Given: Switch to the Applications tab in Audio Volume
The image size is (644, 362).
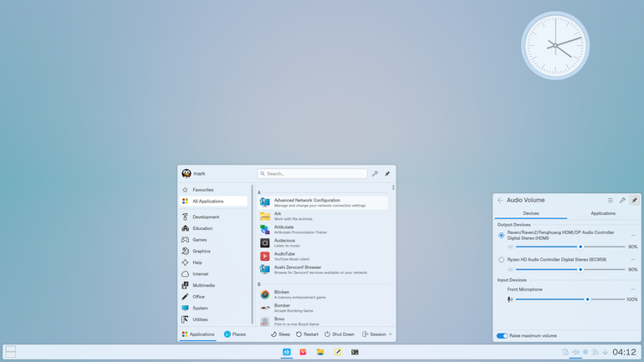Looking at the screenshot, I should pyautogui.click(x=603, y=213).
